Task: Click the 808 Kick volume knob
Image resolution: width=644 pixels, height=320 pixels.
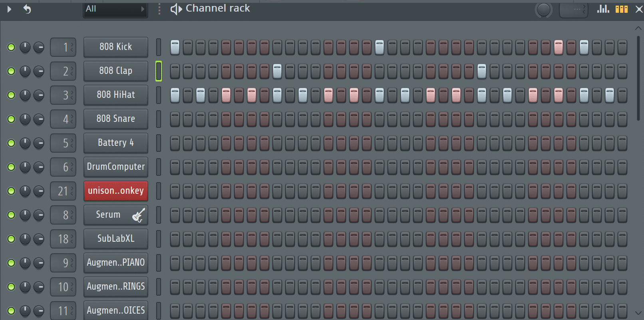Action: tap(39, 47)
